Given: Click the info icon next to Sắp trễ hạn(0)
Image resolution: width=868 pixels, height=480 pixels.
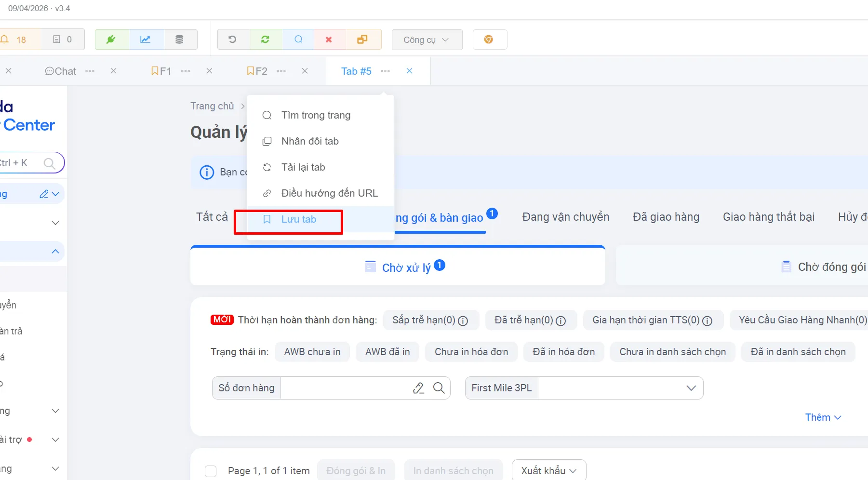Looking at the screenshot, I should pyautogui.click(x=463, y=320).
